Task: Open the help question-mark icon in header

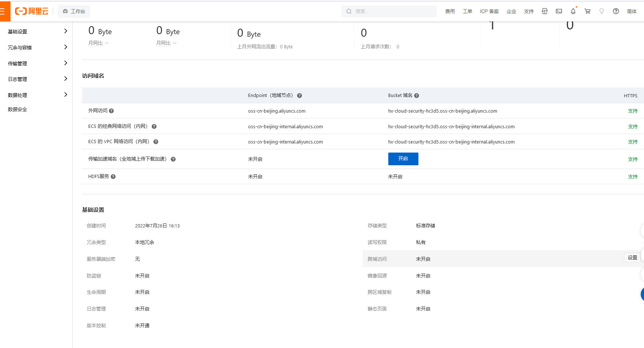Action: point(616,11)
